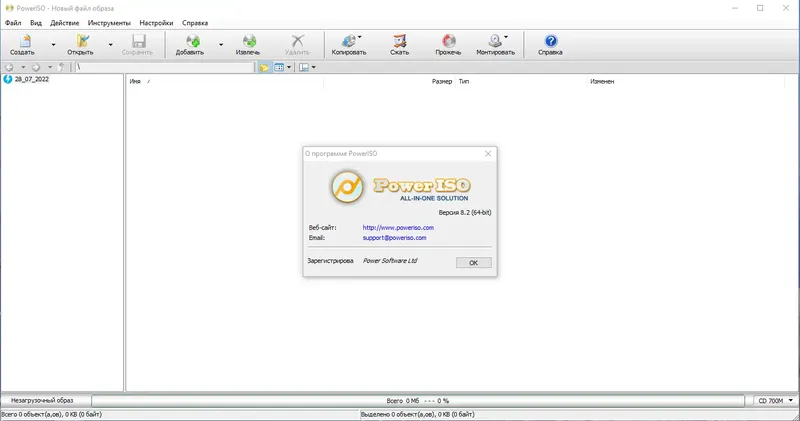Click the pane layout icon
The image size is (800, 421).
click(x=304, y=67)
